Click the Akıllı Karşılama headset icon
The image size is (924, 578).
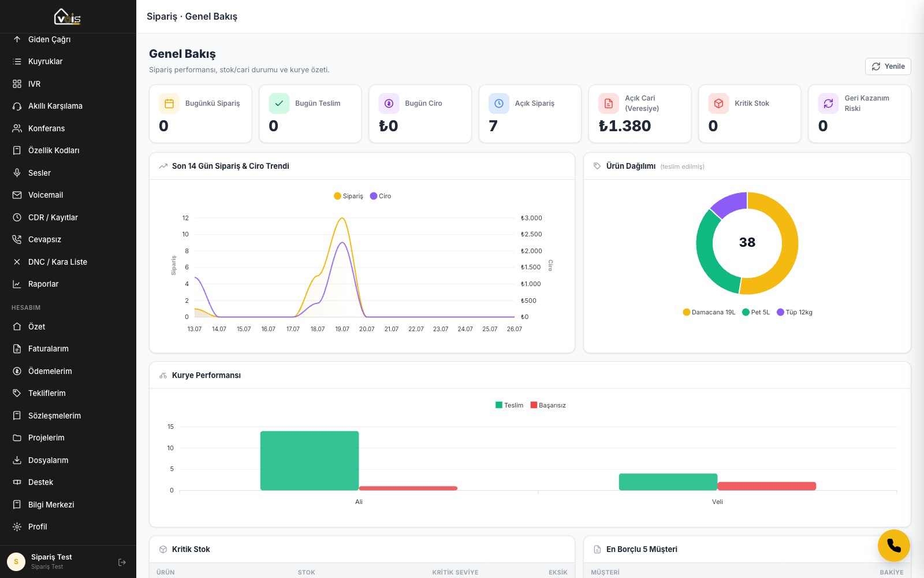click(x=17, y=106)
